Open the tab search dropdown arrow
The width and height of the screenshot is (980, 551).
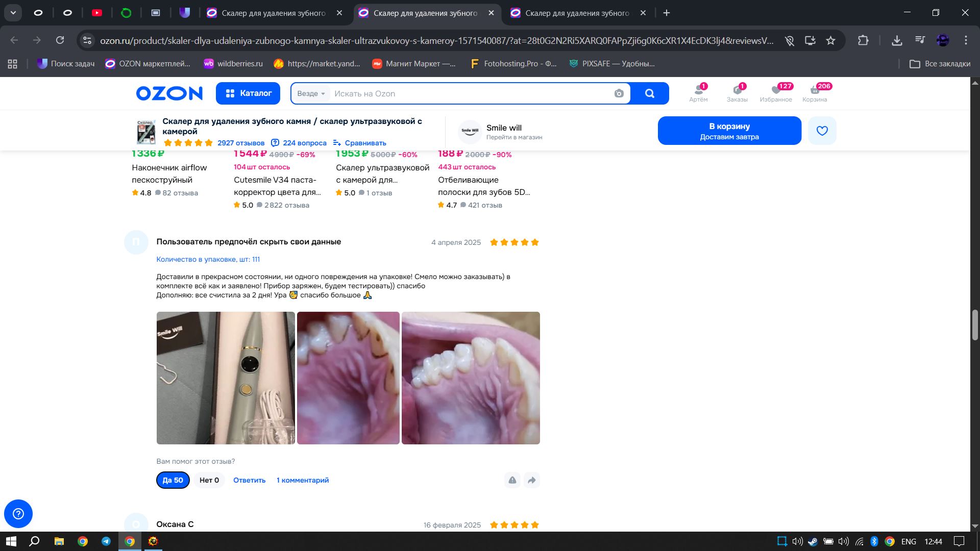click(x=13, y=13)
